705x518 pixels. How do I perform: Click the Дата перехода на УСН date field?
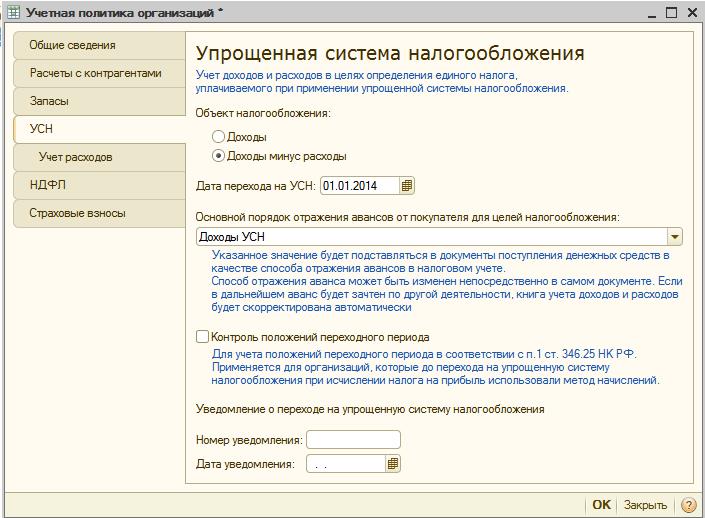coord(359,186)
